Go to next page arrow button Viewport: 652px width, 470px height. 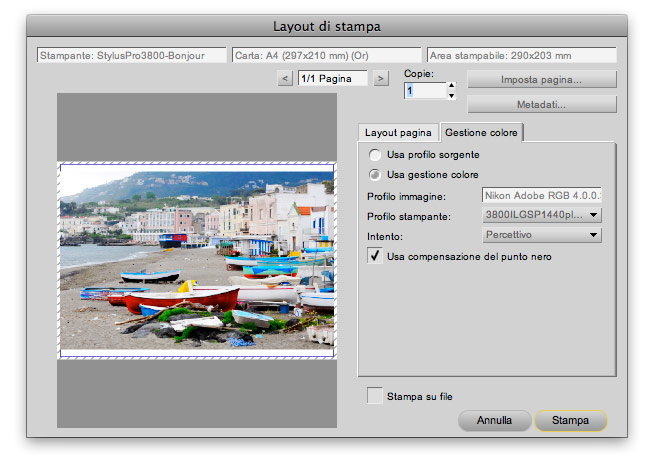pyautogui.click(x=381, y=78)
